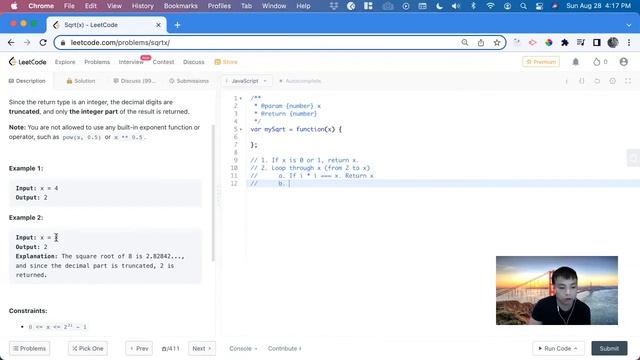Open Chrome three-dot menu
Image resolution: width=640 pixels, height=360 pixels.
click(629, 42)
